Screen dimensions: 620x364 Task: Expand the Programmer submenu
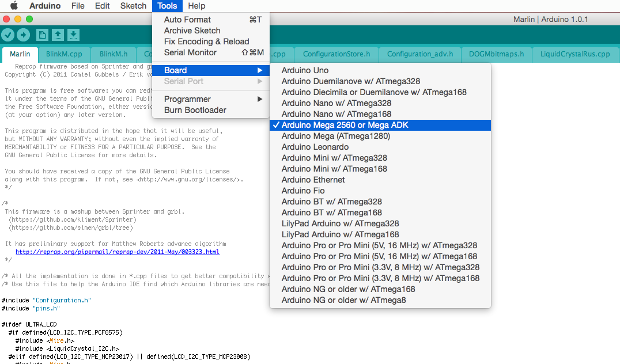[x=211, y=99]
